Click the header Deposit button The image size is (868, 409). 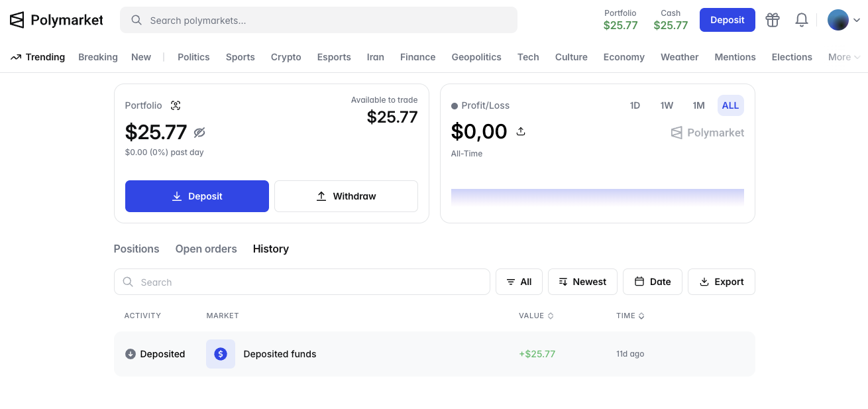coord(727,20)
